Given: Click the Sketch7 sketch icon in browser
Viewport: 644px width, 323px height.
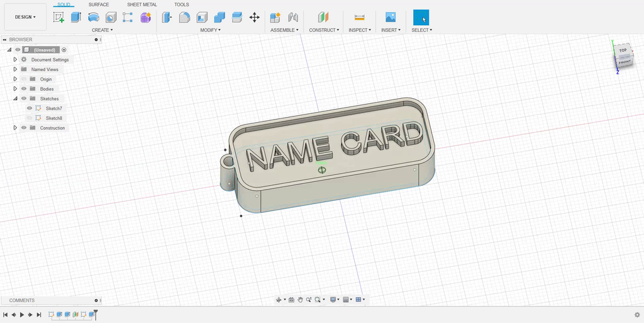Looking at the screenshot, I should (38, 108).
